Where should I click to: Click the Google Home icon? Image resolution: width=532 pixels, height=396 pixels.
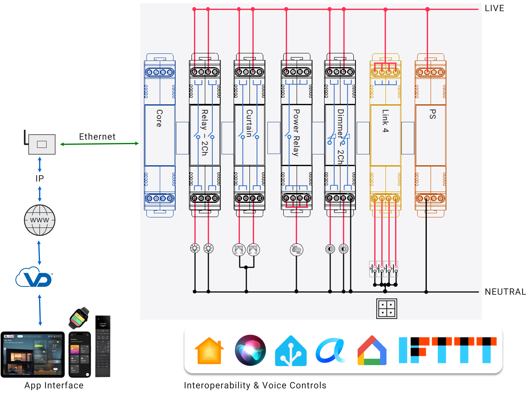[372, 350]
